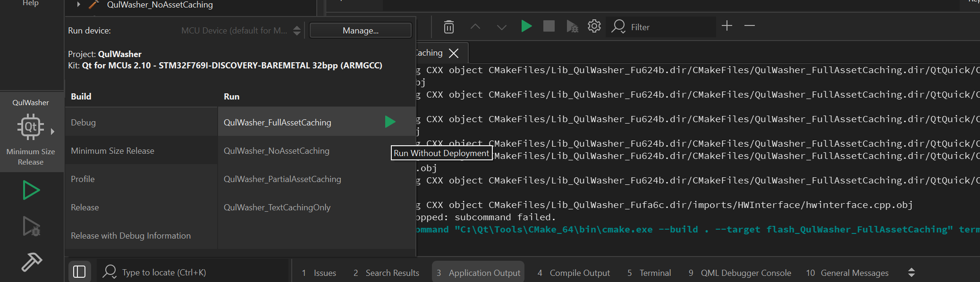
Task: Click the Filter magnifier icon
Action: tap(618, 26)
